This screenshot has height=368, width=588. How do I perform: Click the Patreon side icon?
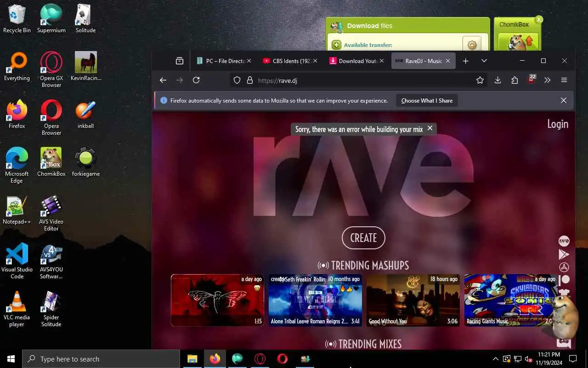pyautogui.click(x=564, y=280)
